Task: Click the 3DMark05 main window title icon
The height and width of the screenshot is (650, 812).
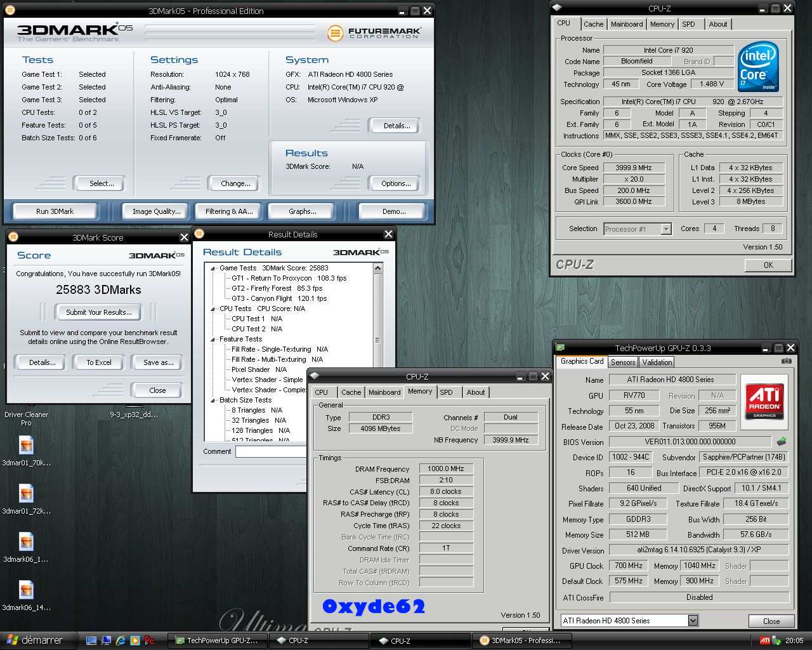Action: coord(10,10)
